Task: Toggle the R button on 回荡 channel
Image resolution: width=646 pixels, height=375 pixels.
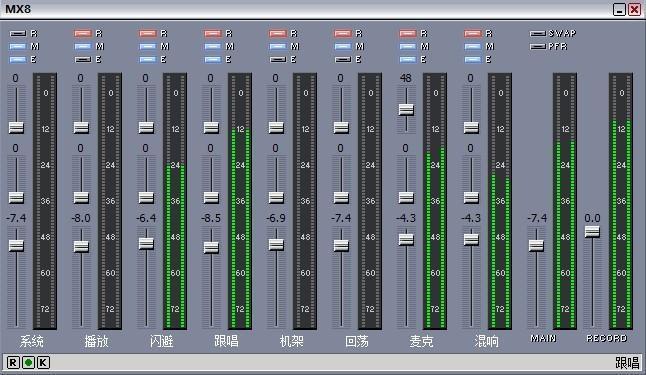Action: (343, 33)
